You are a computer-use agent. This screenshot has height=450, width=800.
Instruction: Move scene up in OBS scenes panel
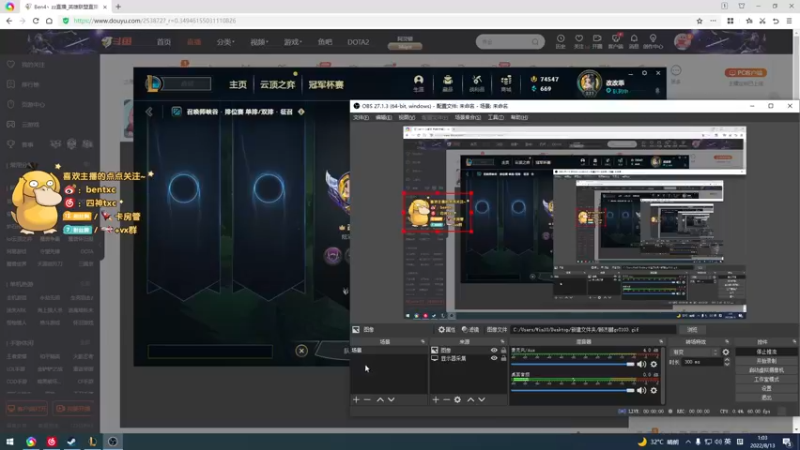[380, 399]
